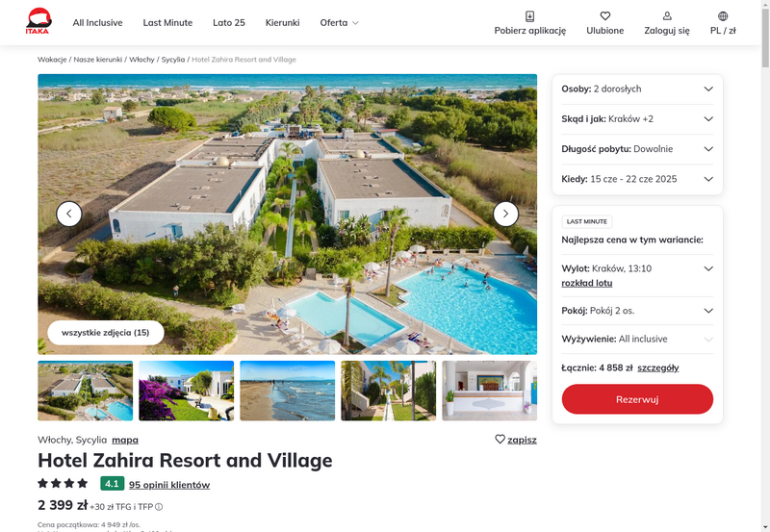Click the Zaloguj się user icon
Image resolution: width=770 pixels, height=532 pixels.
click(x=667, y=16)
